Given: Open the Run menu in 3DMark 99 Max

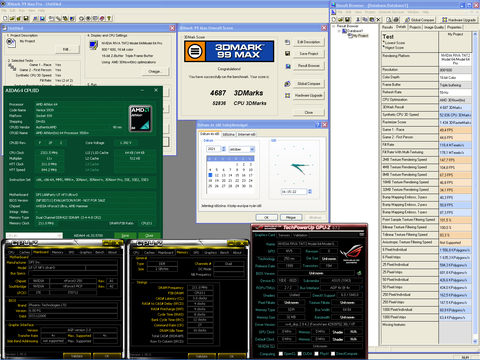Looking at the screenshot, I should coord(23,10).
